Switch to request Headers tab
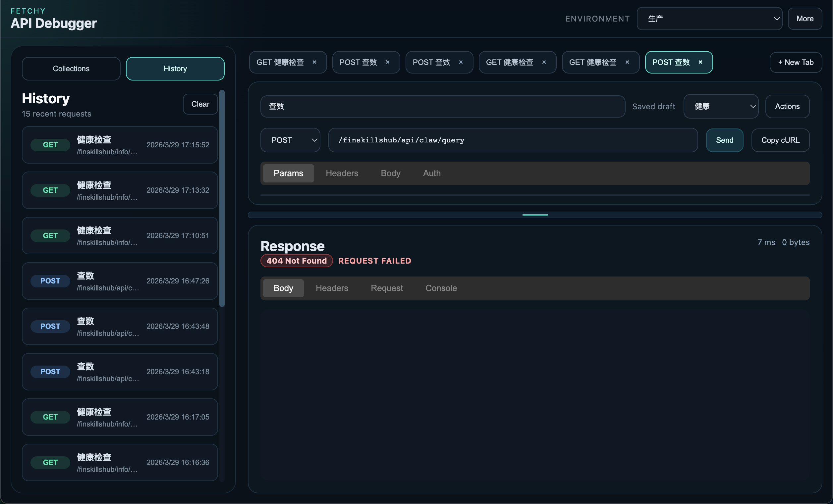The image size is (833, 504). (341, 173)
